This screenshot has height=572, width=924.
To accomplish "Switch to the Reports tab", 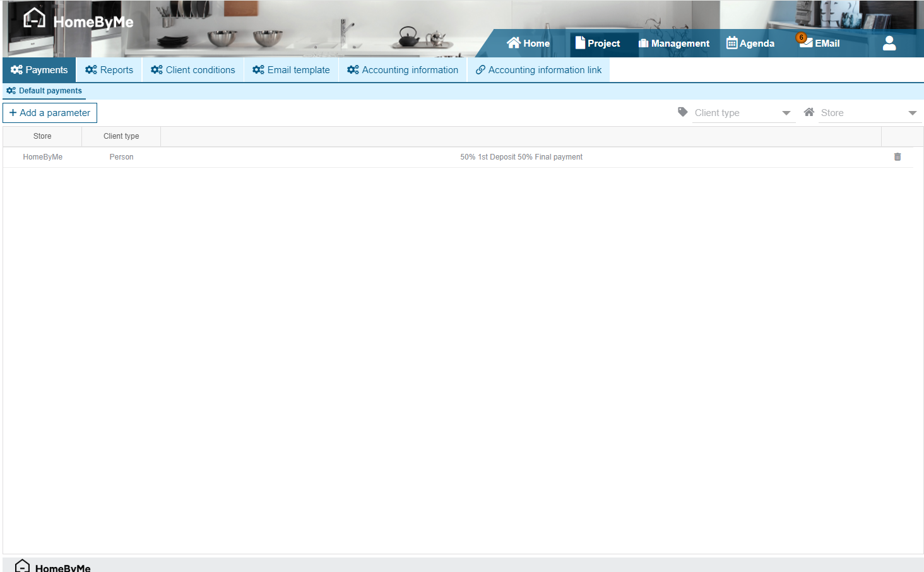I will pyautogui.click(x=109, y=70).
